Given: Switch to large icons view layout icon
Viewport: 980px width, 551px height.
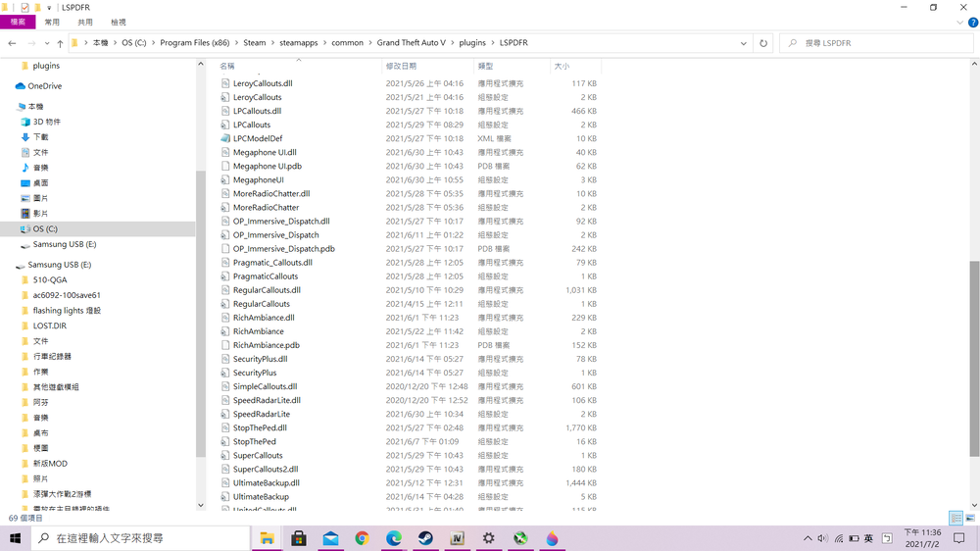Looking at the screenshot, I should [x=970, y=518].
